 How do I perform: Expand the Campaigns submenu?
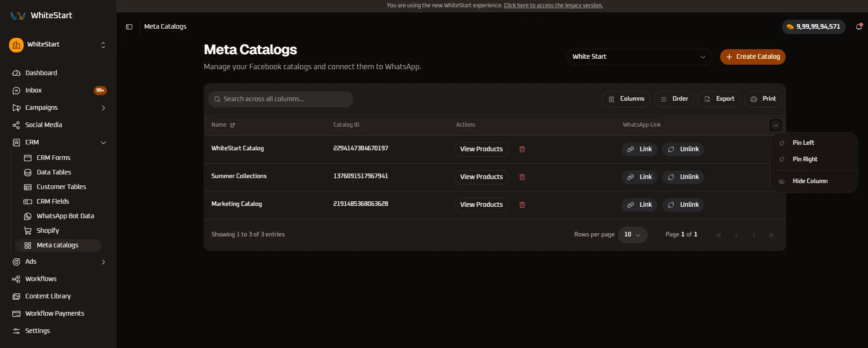[x=103, y=108]
